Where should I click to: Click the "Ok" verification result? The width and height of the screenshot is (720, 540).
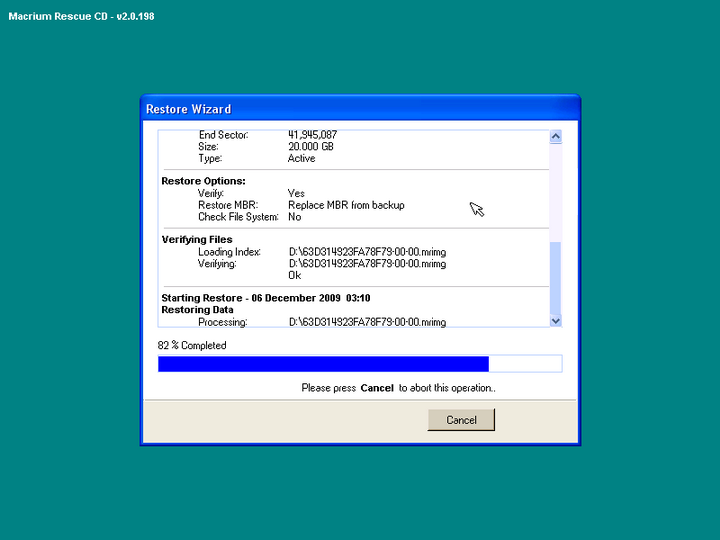click(x=295, y=275)
